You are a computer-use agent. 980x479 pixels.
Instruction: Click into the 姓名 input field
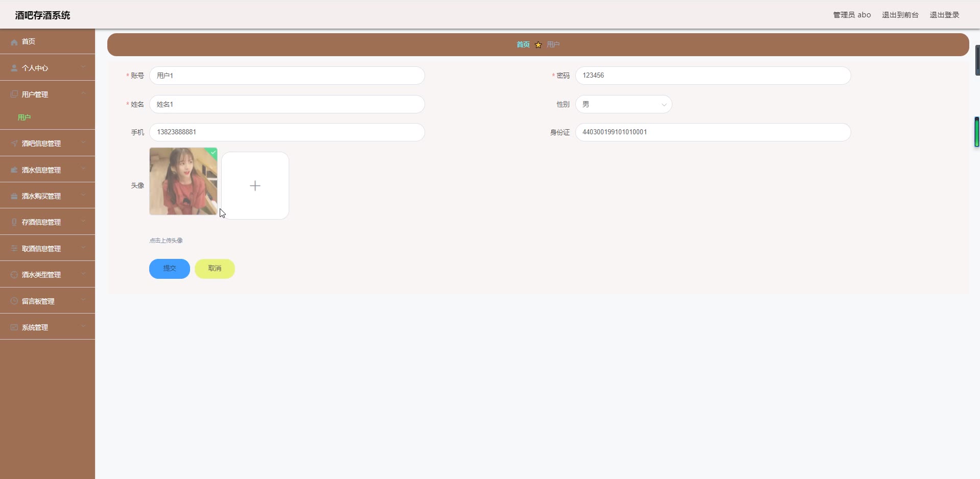tap(287, 104)
